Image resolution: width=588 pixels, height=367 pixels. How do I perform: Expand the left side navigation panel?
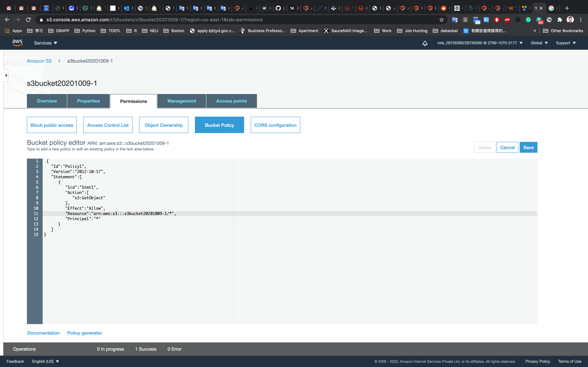(6, 76)
